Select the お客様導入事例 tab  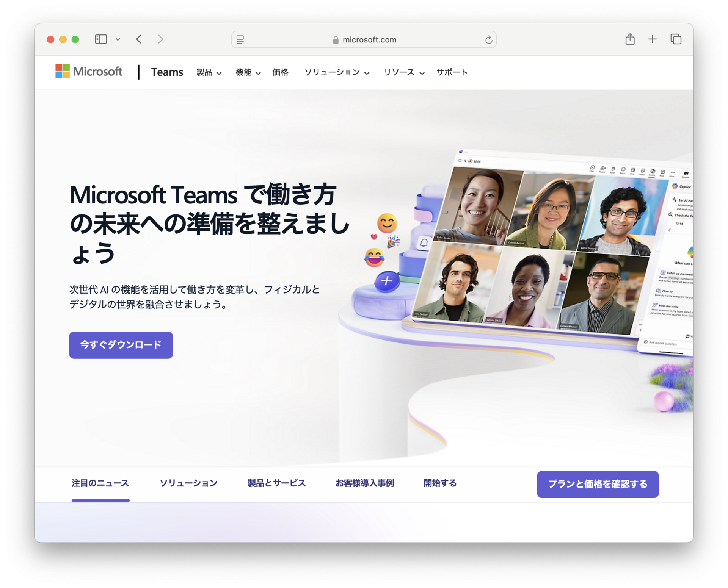coord(364,483)
